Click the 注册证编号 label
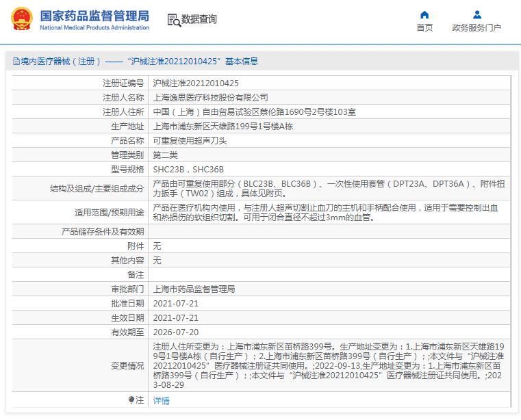The image size is (521, 420). click(123, 83)
